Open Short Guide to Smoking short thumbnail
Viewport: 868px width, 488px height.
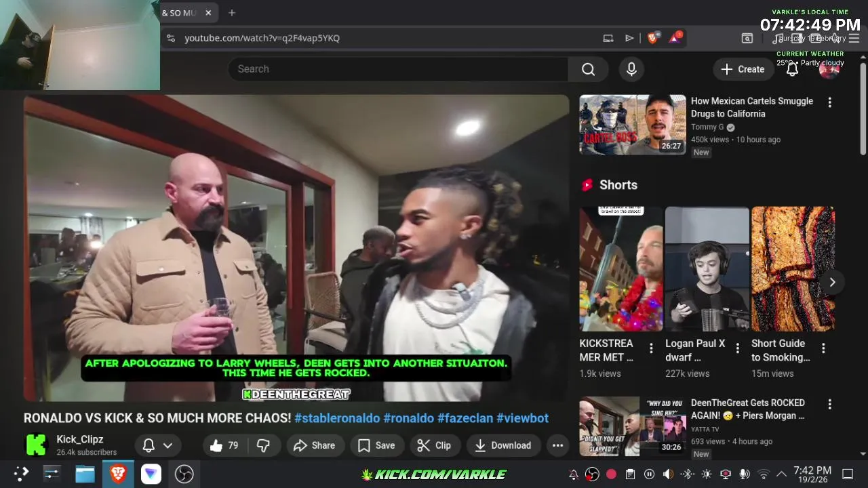click(793, 269)
